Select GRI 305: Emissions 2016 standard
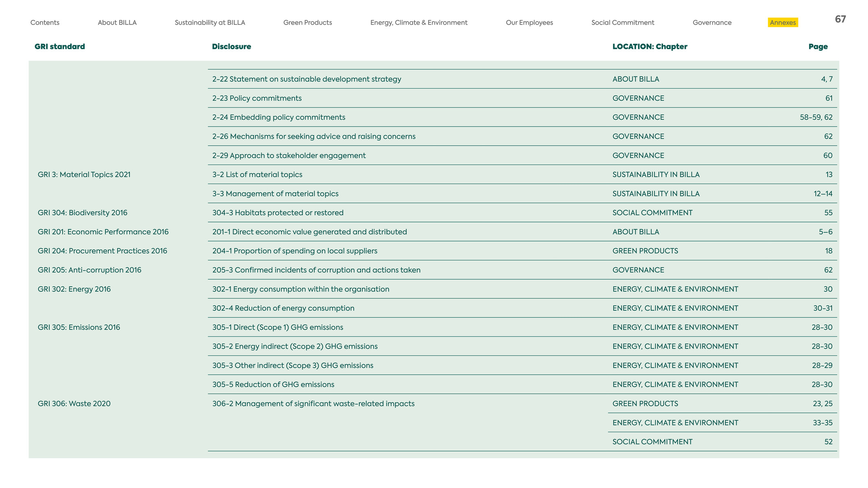This screenshot has width=868, height=488. click(x=79, y=327)
